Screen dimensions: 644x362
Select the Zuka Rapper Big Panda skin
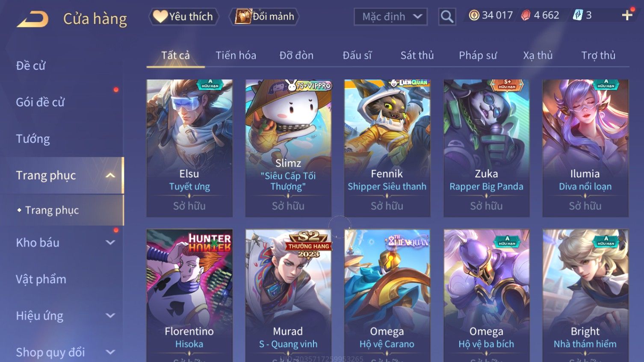pos(486,148)
